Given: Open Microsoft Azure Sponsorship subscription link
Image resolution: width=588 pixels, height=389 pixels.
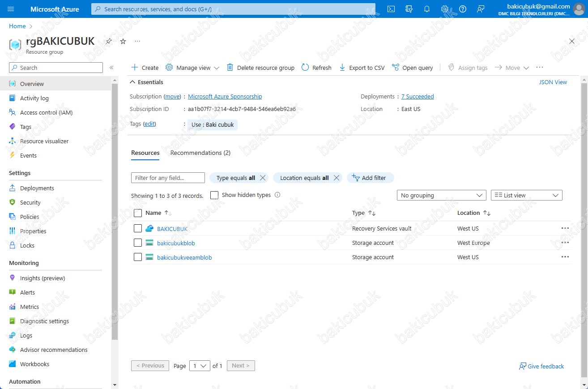Looking at the screenshot, I should 225,96.
